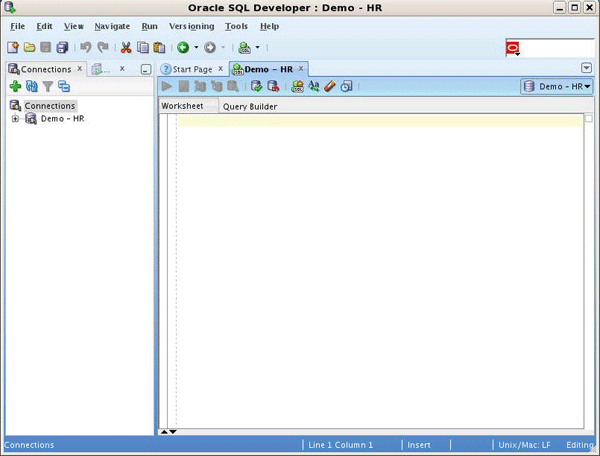The width and height of the screenshot is (600, 456).
Task: Open a file with folder icon
Action: tap(29, 47)
